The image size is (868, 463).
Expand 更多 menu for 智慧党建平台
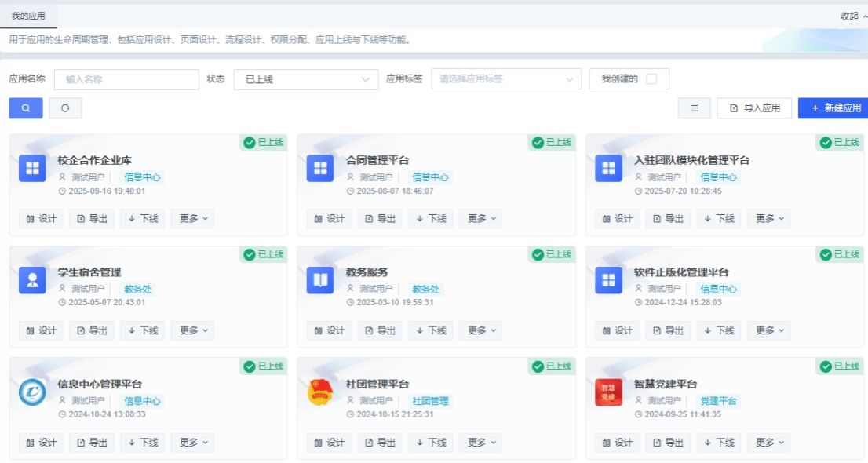tap(769, 443)
